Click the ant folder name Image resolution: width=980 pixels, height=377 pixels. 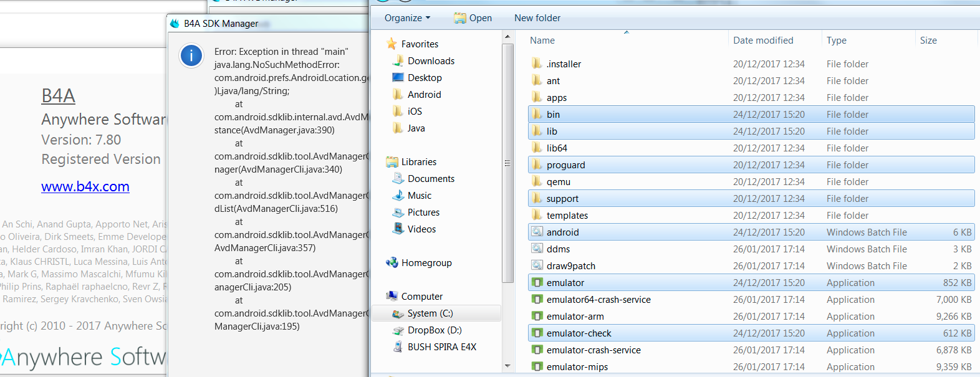point(553,80)
